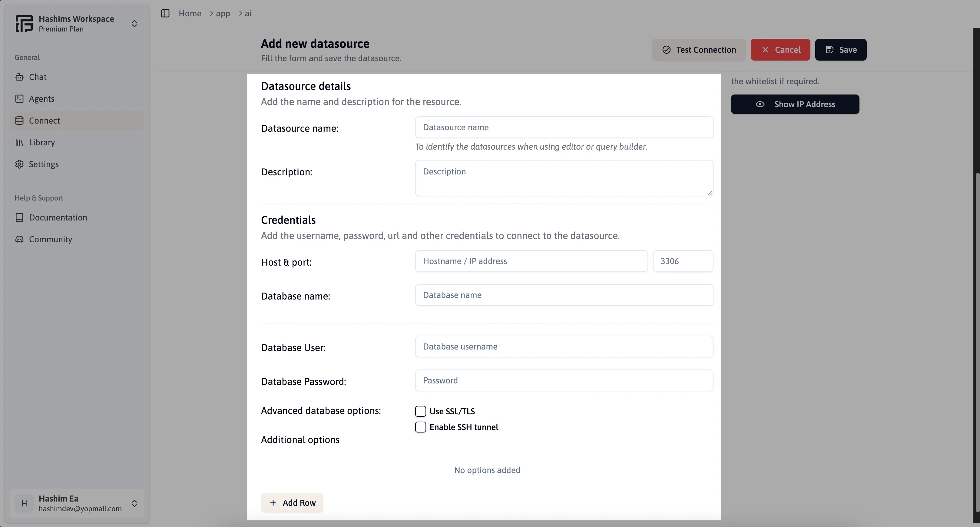
Task: Click the Description textarea resize handle
Action: click(710, 193)
